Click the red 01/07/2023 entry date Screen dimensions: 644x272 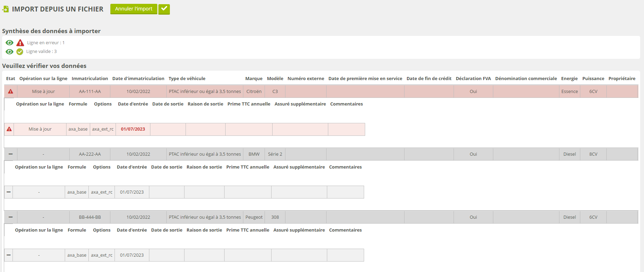[133, 129]
